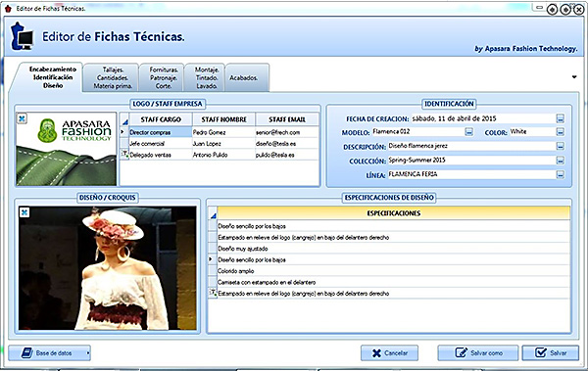Click the Descripción field Diseño flamenca jerez
The image size is (588, 371).
(471, 146)
